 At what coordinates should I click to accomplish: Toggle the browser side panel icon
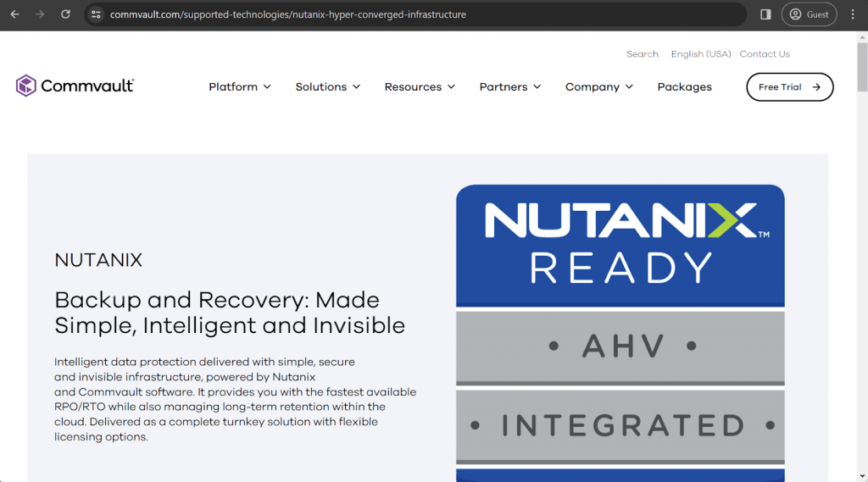click(x=765, y=14)
